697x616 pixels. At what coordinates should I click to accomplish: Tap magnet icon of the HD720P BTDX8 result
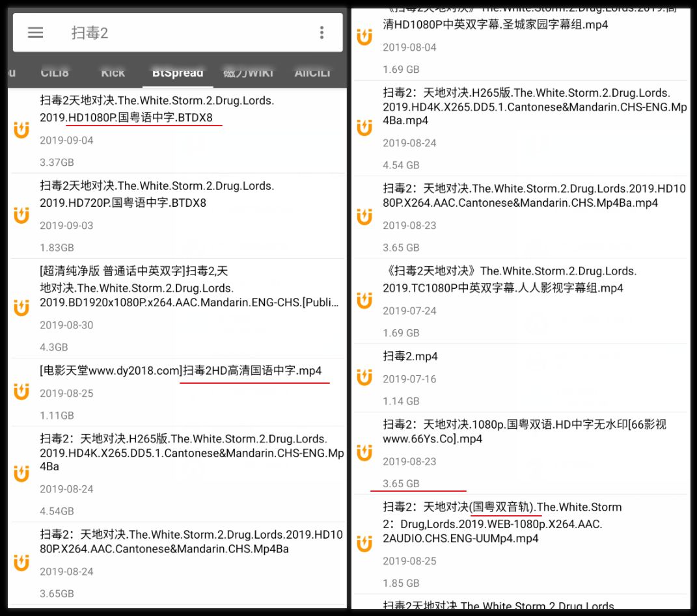21,215
